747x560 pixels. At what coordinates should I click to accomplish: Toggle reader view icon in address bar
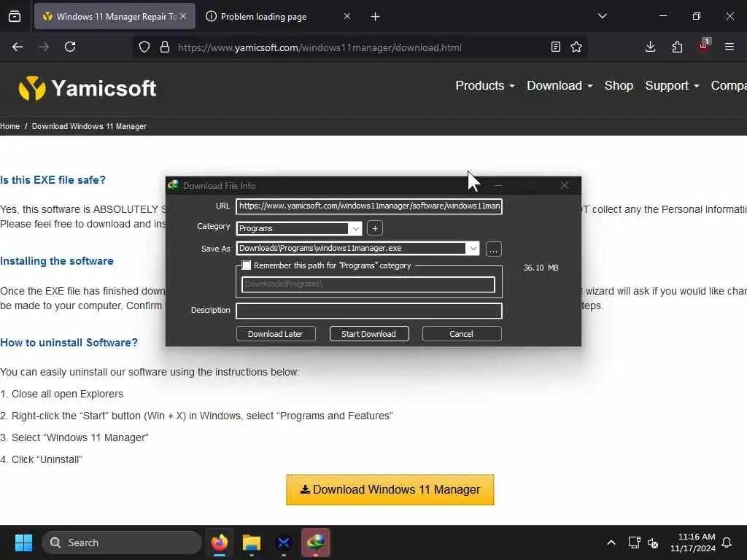(x=555, y=47)
